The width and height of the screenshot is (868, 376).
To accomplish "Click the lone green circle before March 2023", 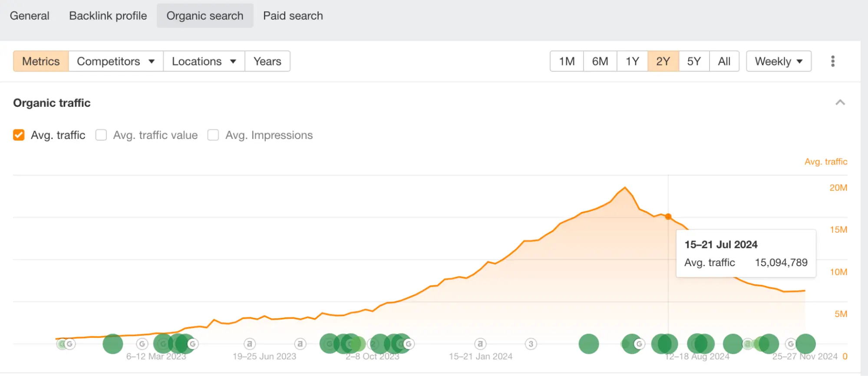I will [112, 344].
